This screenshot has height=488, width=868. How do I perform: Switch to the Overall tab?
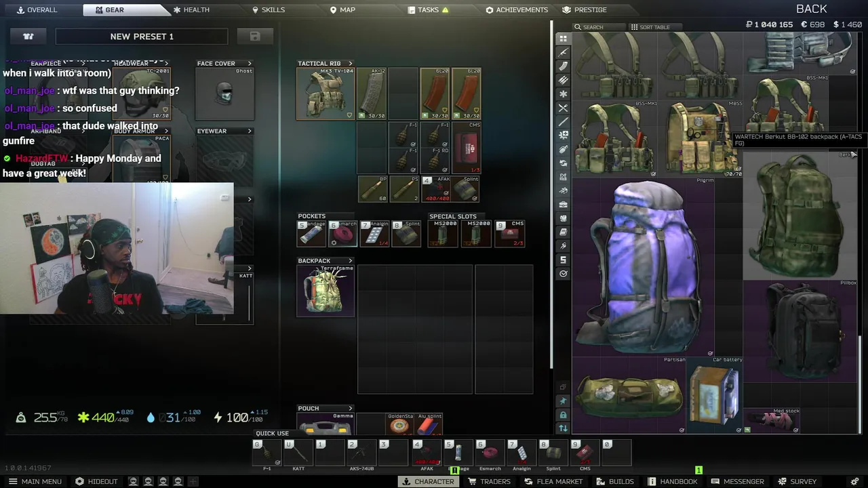(37, 9)
